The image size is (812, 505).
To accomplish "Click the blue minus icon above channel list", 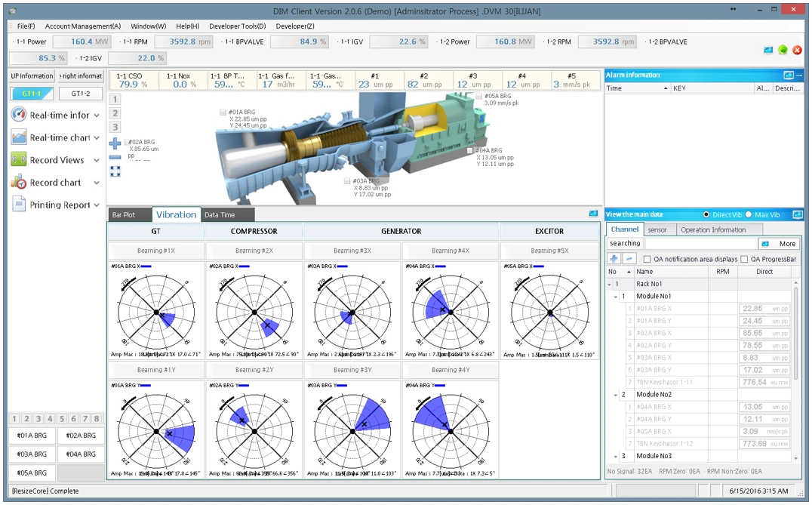I will [628, 258].
